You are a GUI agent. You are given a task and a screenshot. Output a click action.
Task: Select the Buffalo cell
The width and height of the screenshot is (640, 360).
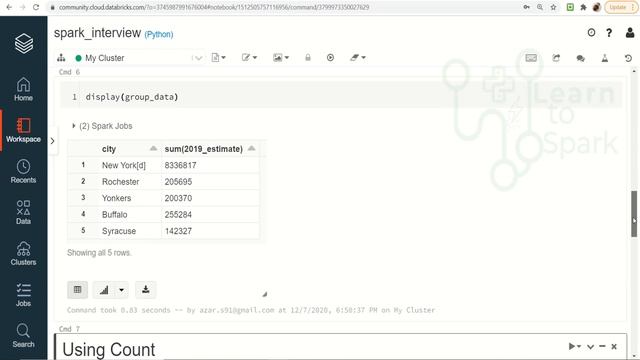coord(130,214)
